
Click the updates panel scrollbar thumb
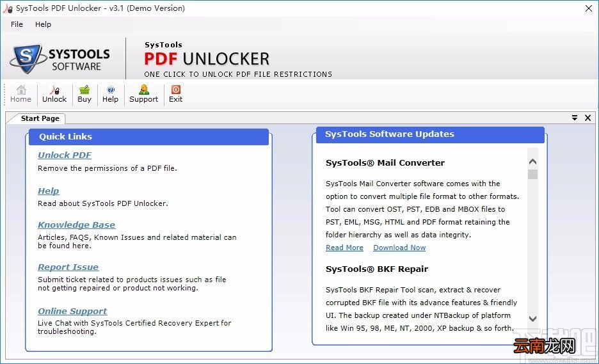[532, 174]
